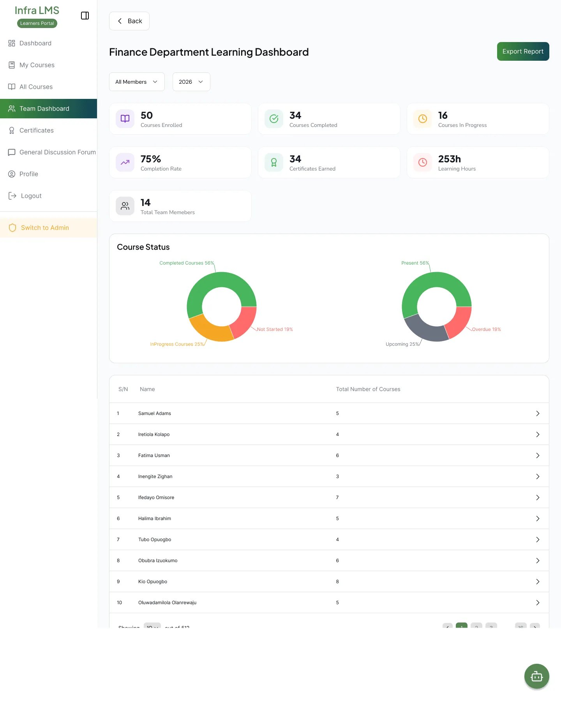Click Export Report button
This screenshot has height=728, width=561.
tap(523, 51)
